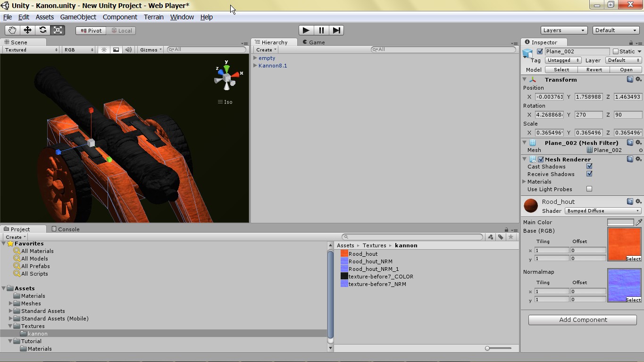Open the Default layout dropdown
This screenshot has width=644, height=362.
616,30
